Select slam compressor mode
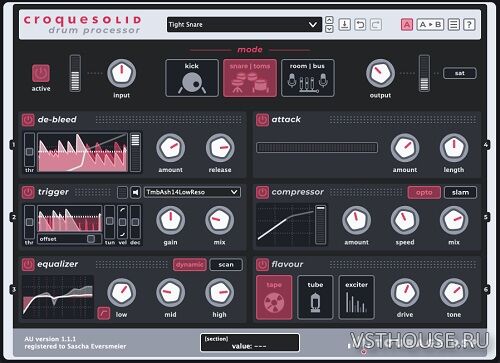 click(x=460, y=193)
